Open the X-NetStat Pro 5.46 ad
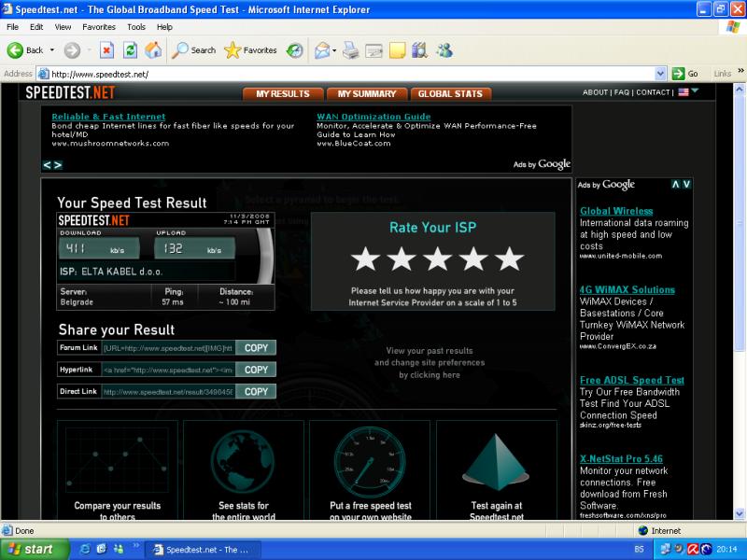 tap(621, 458)
